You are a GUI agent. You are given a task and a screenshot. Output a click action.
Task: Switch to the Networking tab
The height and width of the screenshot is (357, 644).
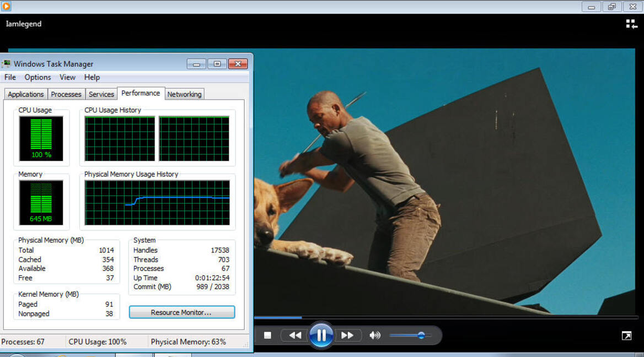point(184,94)
